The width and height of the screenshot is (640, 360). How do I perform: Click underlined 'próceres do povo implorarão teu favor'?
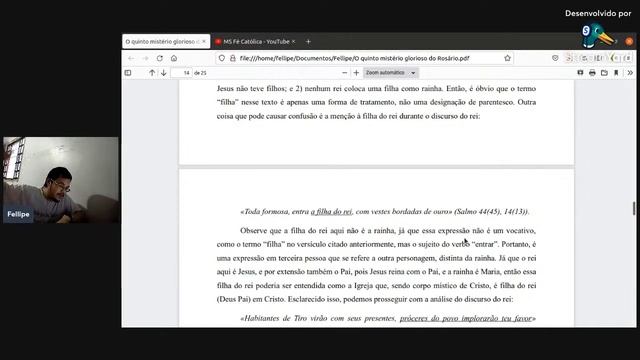click(x=466, y=318)
